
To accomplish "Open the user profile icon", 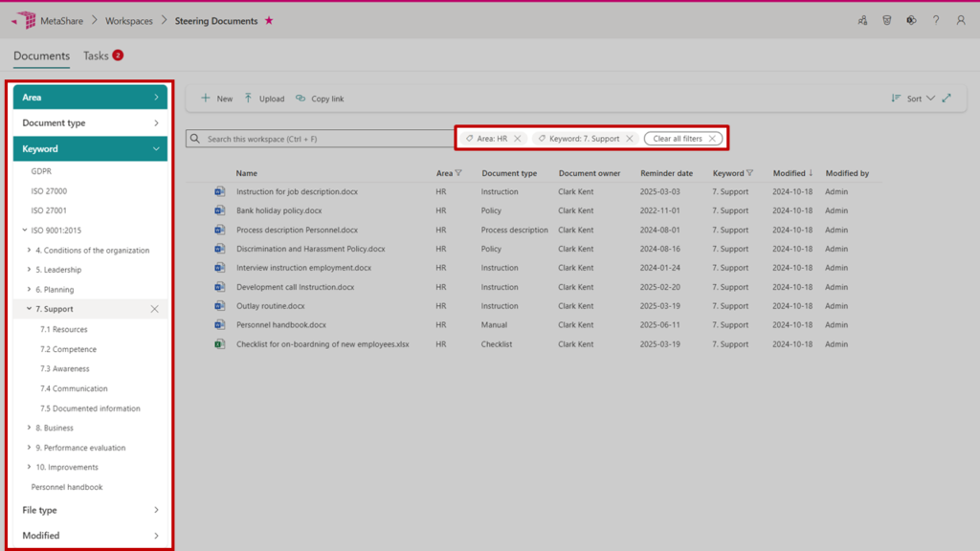I will click(961, 20).
